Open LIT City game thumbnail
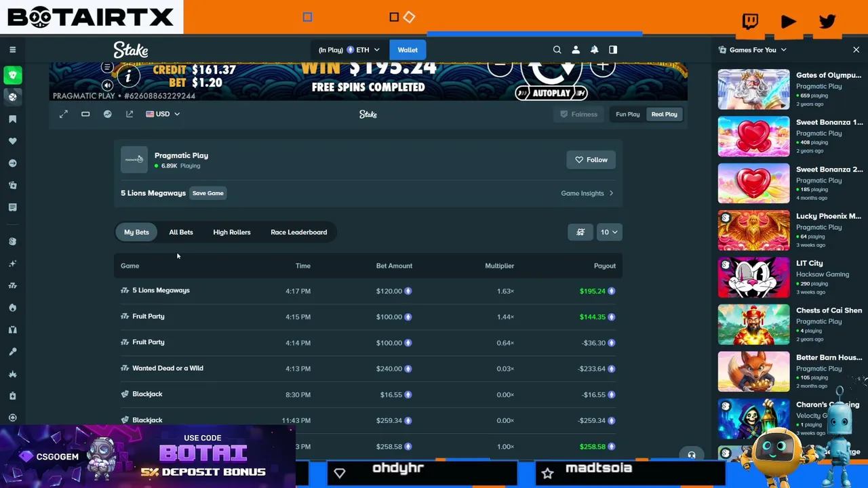Image resolution: width=868 pixels, height=488 pixels. tap(753, 277)
